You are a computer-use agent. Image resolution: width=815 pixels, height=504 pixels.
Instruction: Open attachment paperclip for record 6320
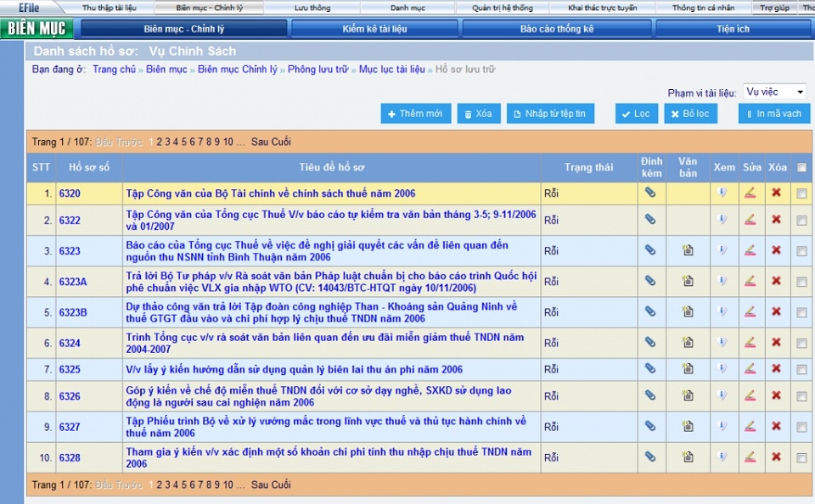pos(649,193)
